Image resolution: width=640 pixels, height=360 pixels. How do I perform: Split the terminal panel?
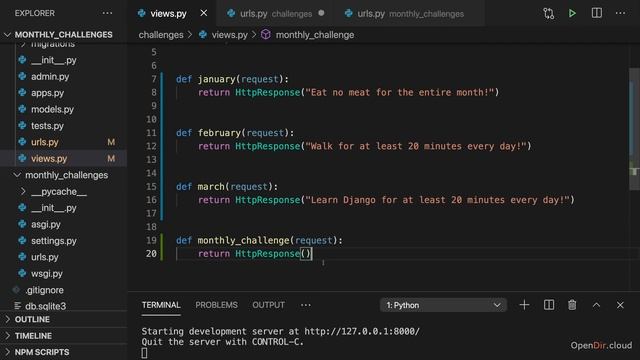point(549,305)
